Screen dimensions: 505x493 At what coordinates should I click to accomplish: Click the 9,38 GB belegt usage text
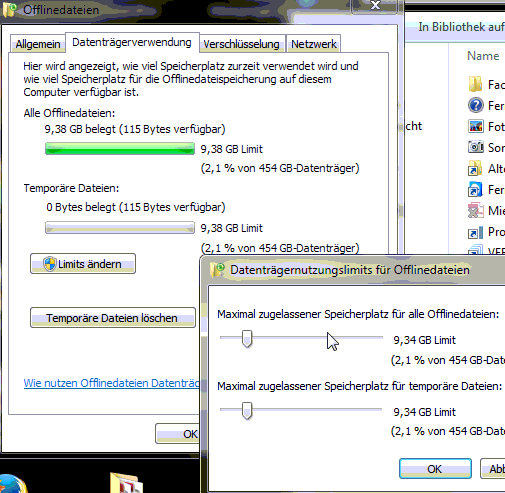tap(135, 129)
